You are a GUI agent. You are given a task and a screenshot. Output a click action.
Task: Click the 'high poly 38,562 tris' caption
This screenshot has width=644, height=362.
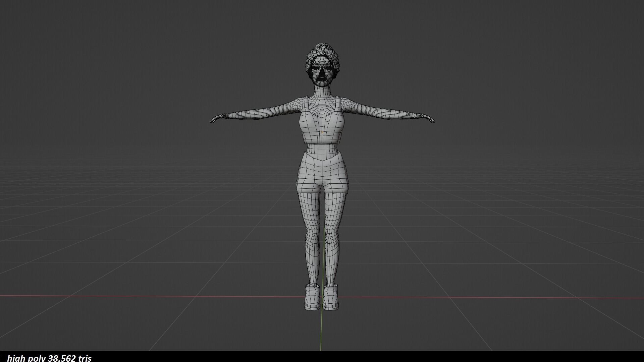click(x=49, y=358)
